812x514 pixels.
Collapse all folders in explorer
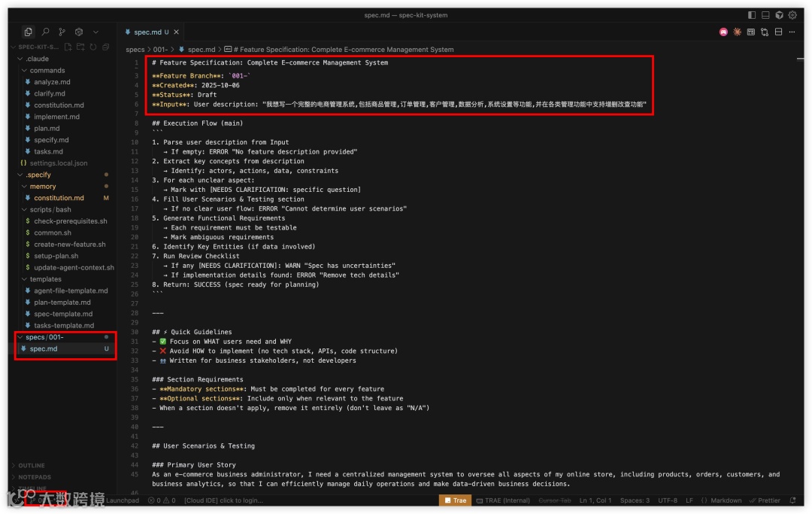106,47
